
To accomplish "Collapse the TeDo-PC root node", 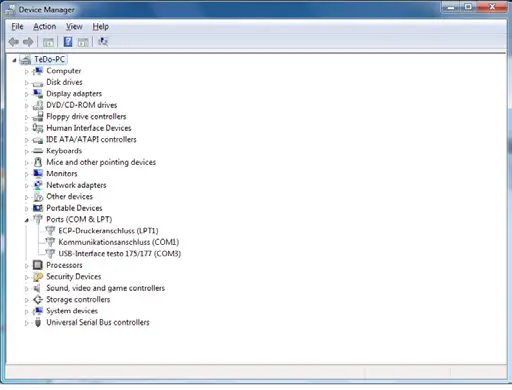I will click(x=14, y=60).
